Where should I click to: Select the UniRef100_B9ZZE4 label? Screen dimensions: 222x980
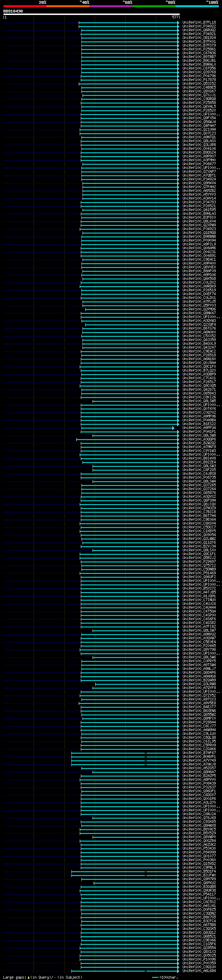199,462
